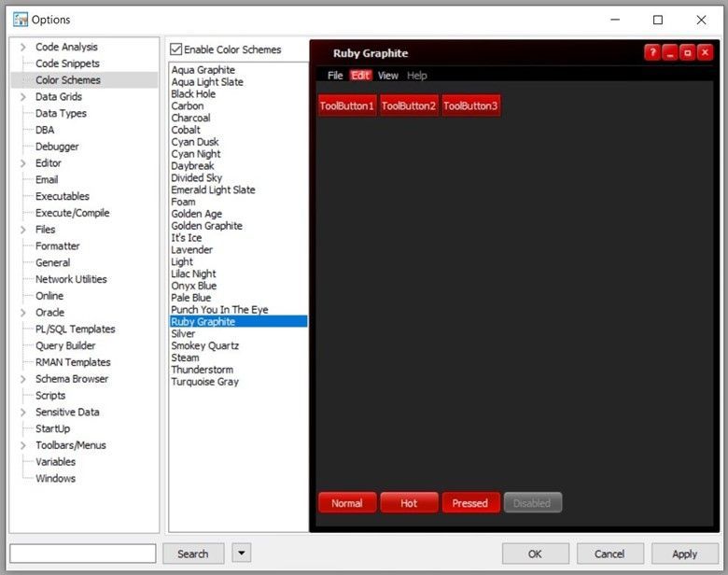Viewport: 728px width, 575px height.
Task: Open the Help menu in preview pane
Action: (417, 76)
